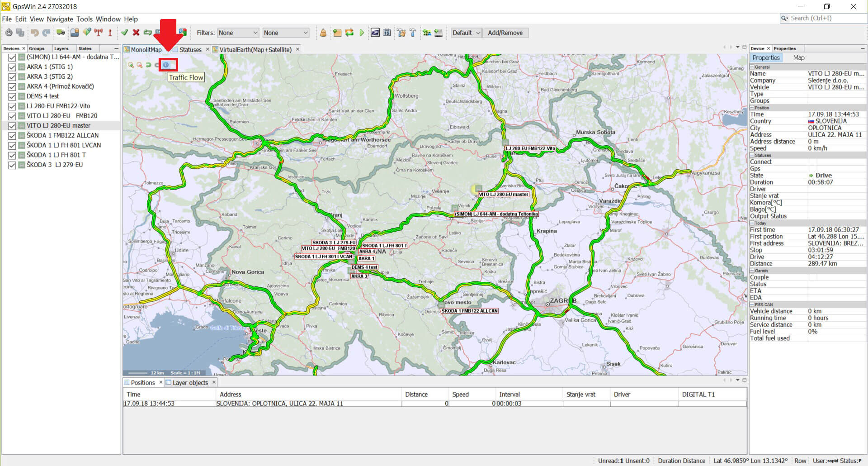The height and width of the screenshot is (466, 868).
Task: Open the Default layout dropdown
Action: click(x=466, y=33)
